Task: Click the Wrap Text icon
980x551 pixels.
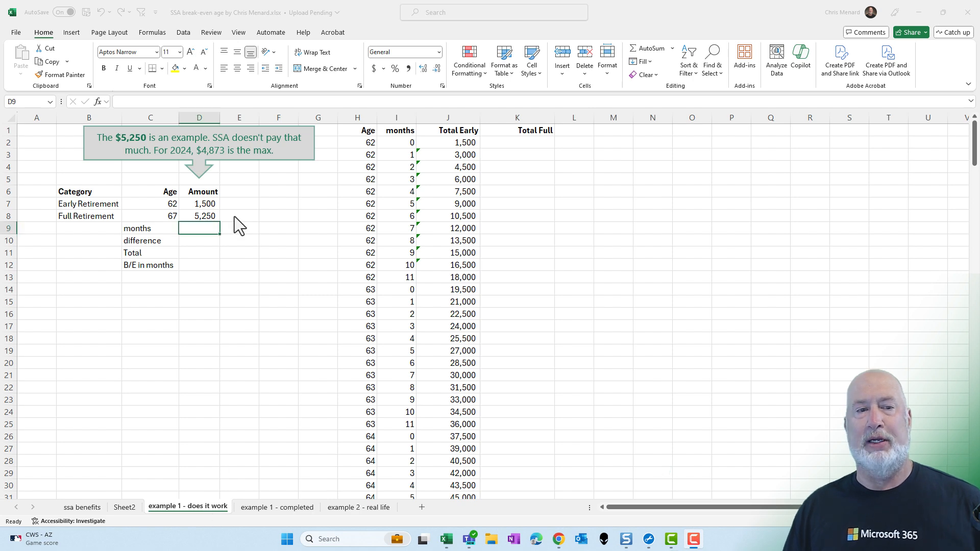Action: (312, 52)
